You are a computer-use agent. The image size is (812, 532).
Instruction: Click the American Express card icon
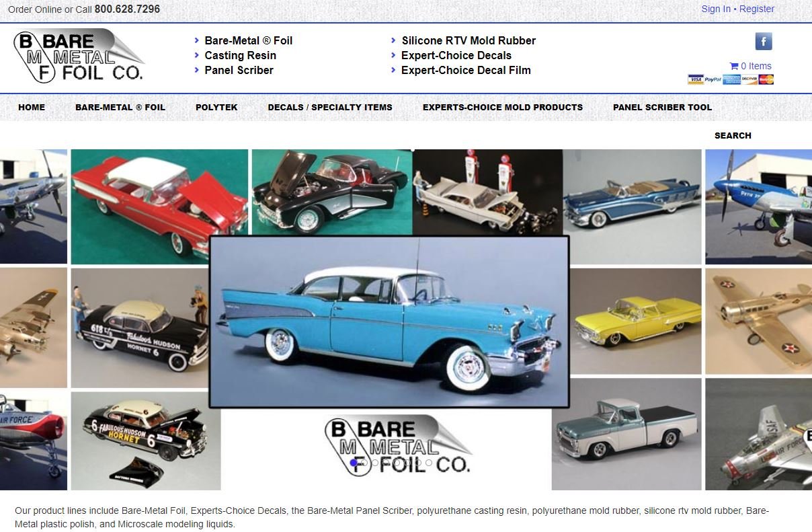[x=731, y=79]
